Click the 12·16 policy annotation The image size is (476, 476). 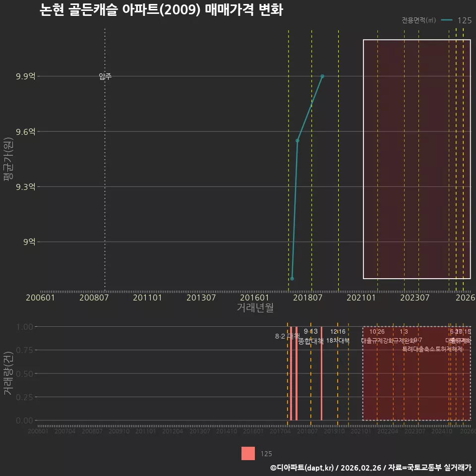[x=338, y=332]
